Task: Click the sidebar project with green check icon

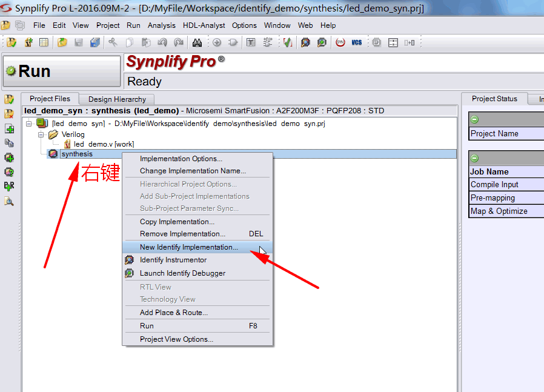Action: [9, 99]
